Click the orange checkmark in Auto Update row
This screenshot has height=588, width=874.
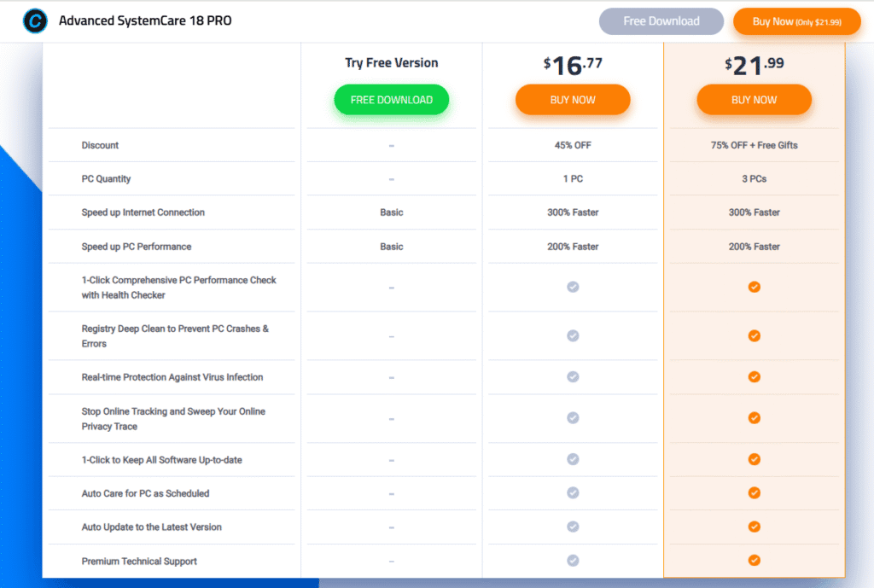tap(755, 527)
